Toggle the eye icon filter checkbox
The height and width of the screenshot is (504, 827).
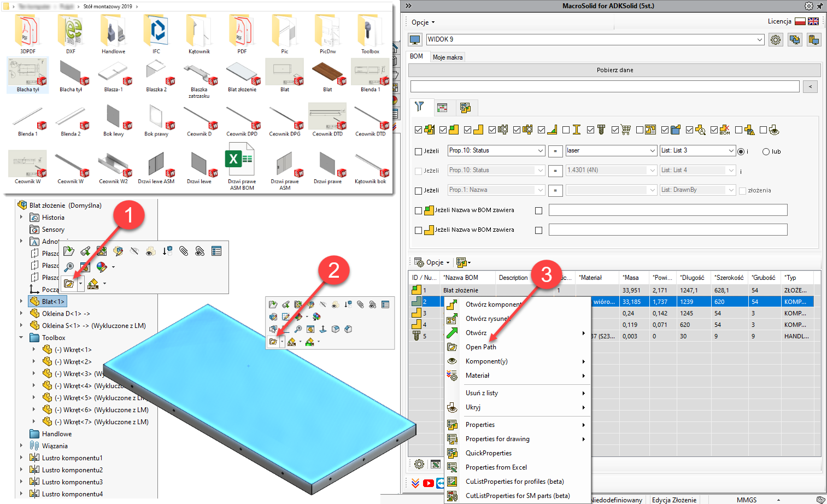pyautogui.click(x=764, y=130)
